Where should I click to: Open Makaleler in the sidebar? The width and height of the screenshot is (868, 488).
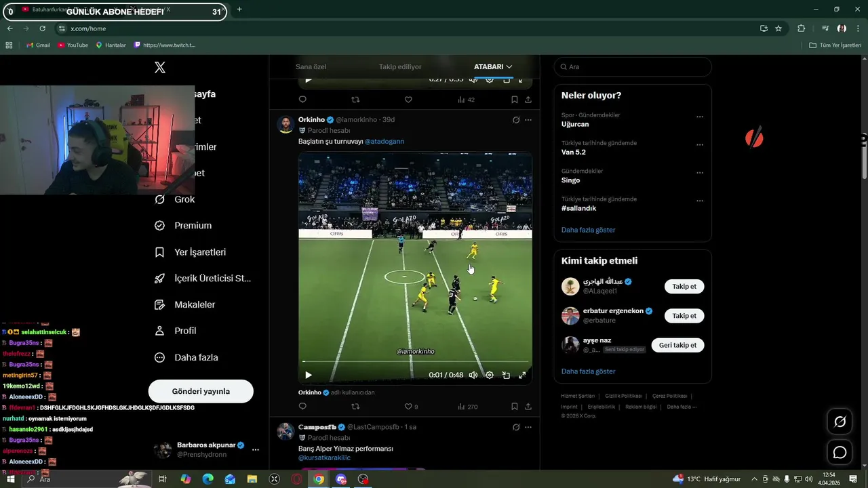185,305
